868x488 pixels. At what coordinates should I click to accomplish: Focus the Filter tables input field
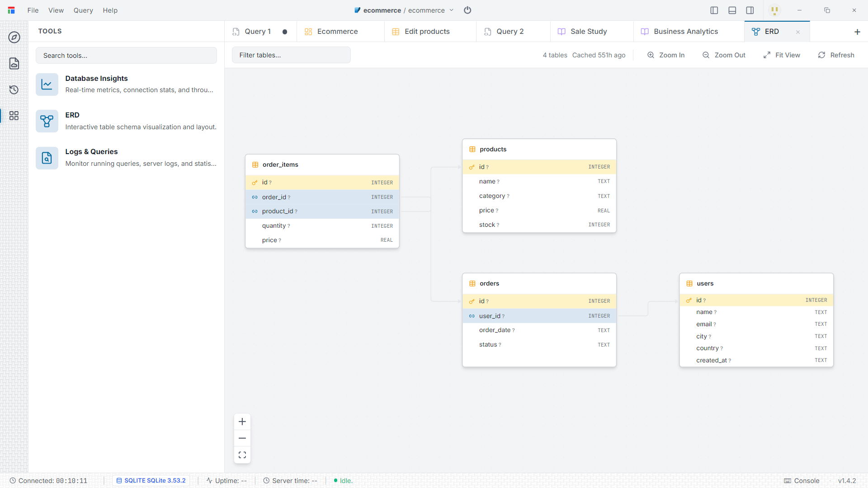[291, 55]
